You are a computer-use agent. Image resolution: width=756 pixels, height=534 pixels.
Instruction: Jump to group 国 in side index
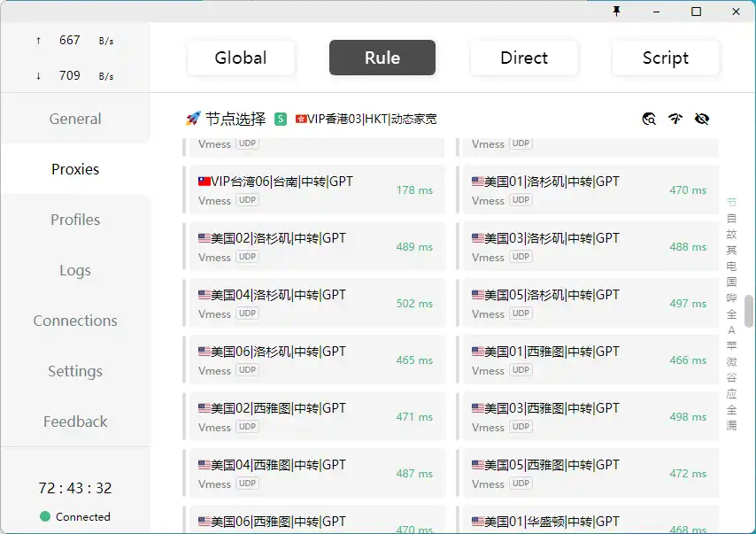(731, 282)
